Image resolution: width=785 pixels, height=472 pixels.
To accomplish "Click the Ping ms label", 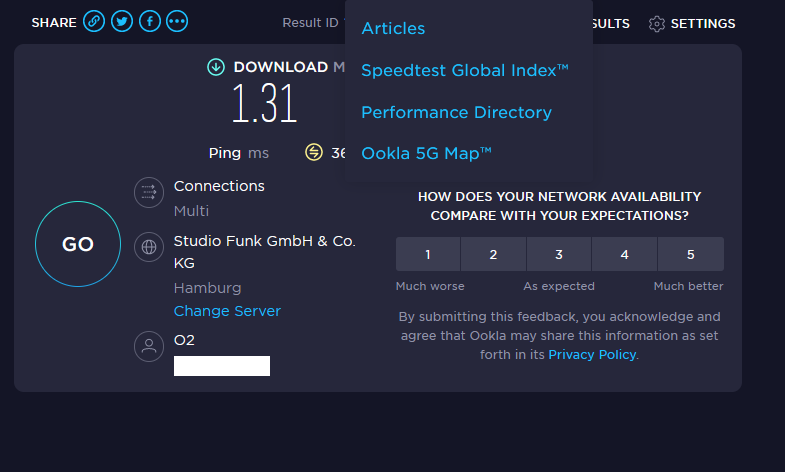I will click(238, 153).
